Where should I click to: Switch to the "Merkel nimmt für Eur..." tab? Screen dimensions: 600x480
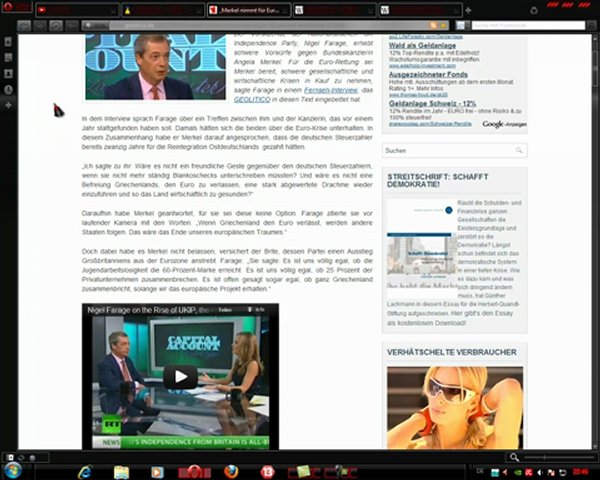click(250, 10)
